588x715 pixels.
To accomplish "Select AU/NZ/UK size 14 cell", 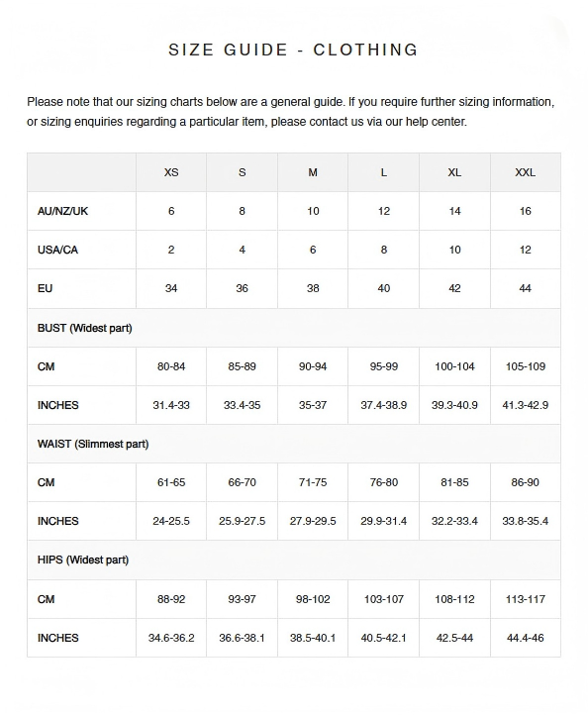I will pyautogui.click(x=454, y=211).
